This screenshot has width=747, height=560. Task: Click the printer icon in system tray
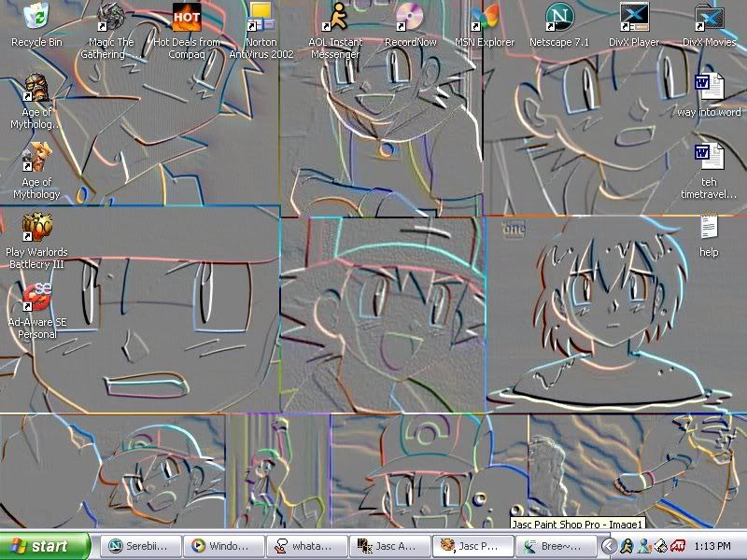click(x=661, y=546)
